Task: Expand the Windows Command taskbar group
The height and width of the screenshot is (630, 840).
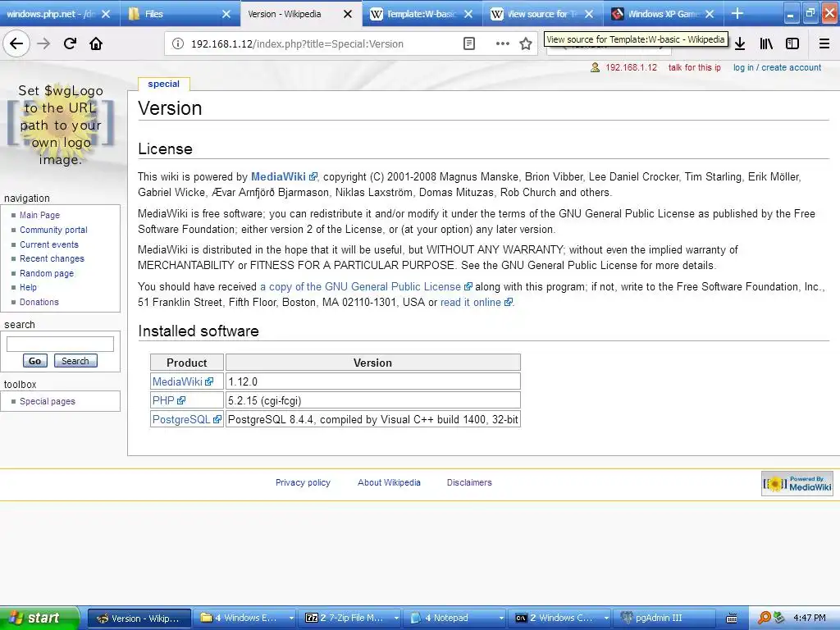Action: point(560,618)
